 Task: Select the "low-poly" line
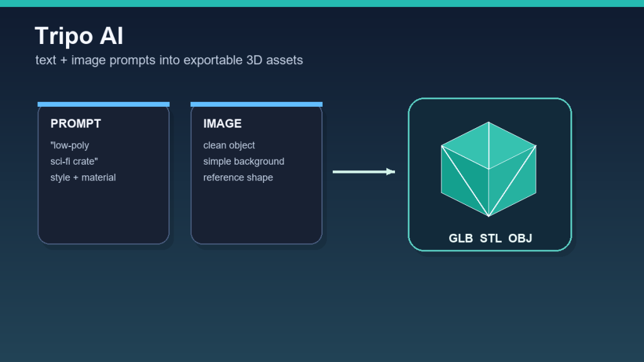70,146
